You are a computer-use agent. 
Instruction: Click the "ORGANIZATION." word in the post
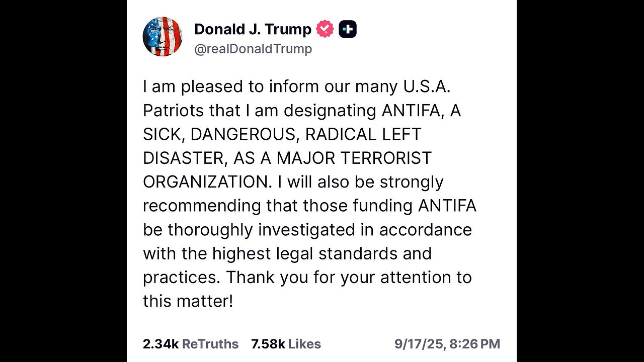(x=207, y=182)
